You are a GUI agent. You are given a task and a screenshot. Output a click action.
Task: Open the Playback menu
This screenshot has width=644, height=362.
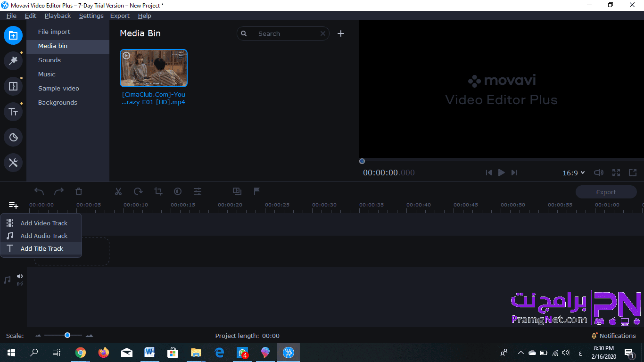(58, 16)
